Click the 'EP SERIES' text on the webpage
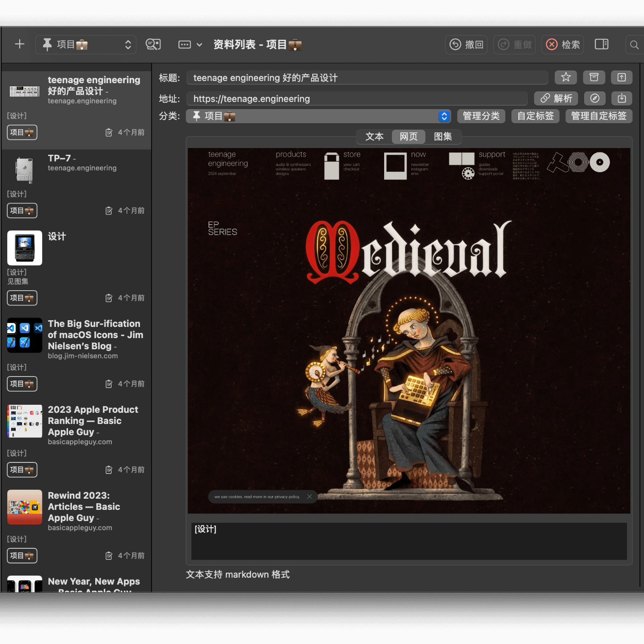 [x=222, y=228]
